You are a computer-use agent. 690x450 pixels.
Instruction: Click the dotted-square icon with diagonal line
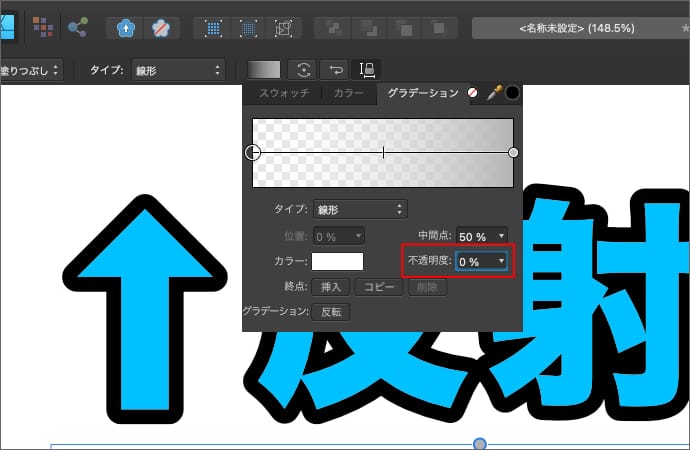(283, 27)
